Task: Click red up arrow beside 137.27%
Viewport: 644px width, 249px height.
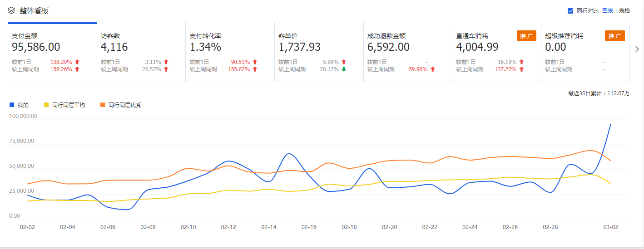Action: (x=522, y=69)
